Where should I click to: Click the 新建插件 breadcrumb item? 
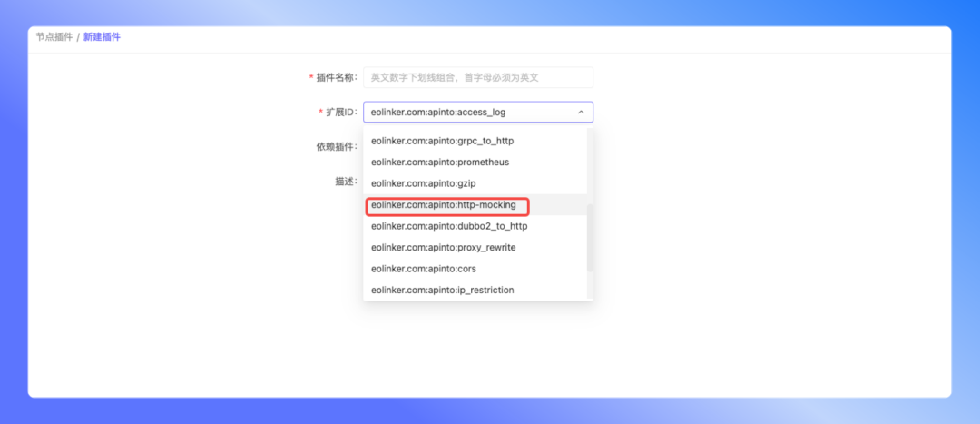coord(102,37)
